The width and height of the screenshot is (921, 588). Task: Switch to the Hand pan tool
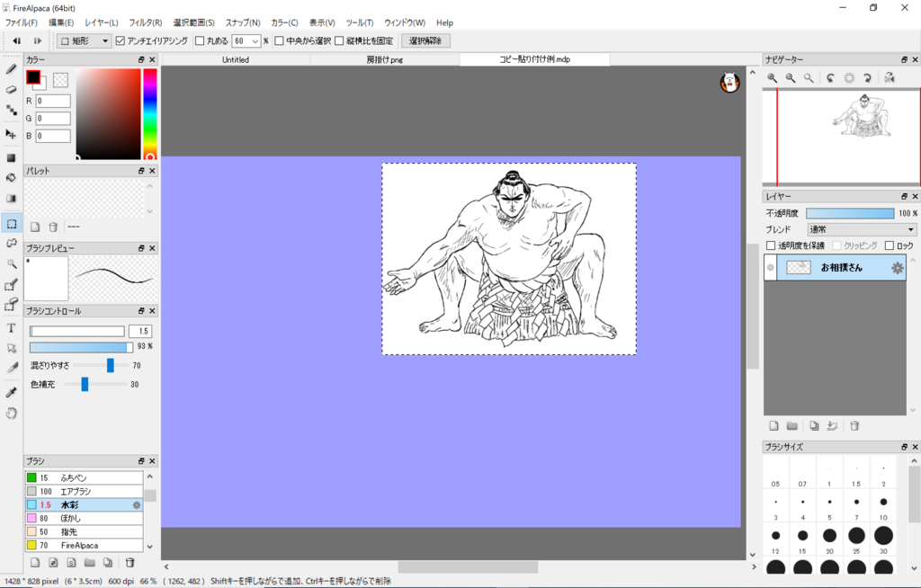(x=12, y=414)
